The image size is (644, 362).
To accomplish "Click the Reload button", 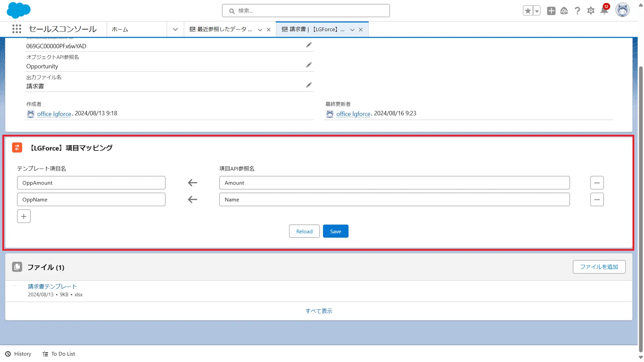I will 304,231.
